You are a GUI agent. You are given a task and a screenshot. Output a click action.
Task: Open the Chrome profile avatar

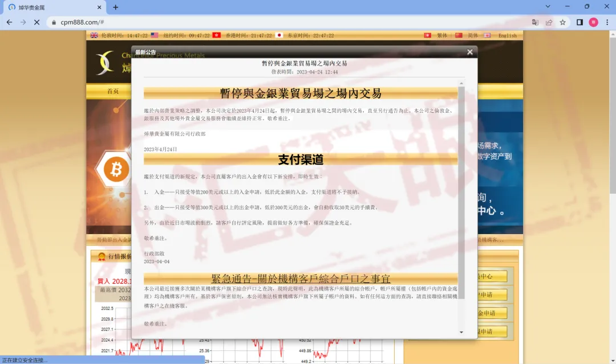(x=593, y=22)
